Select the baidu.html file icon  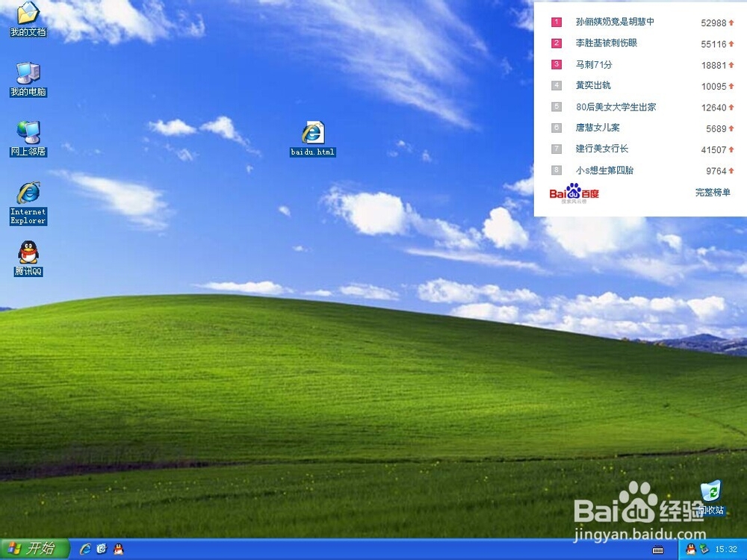[x=313, y=139]
